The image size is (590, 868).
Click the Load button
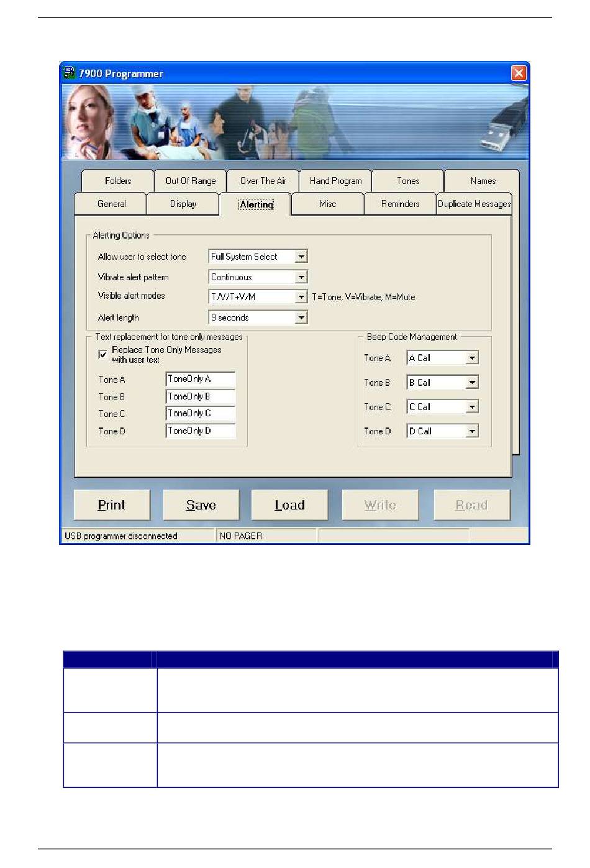[290, 505]
